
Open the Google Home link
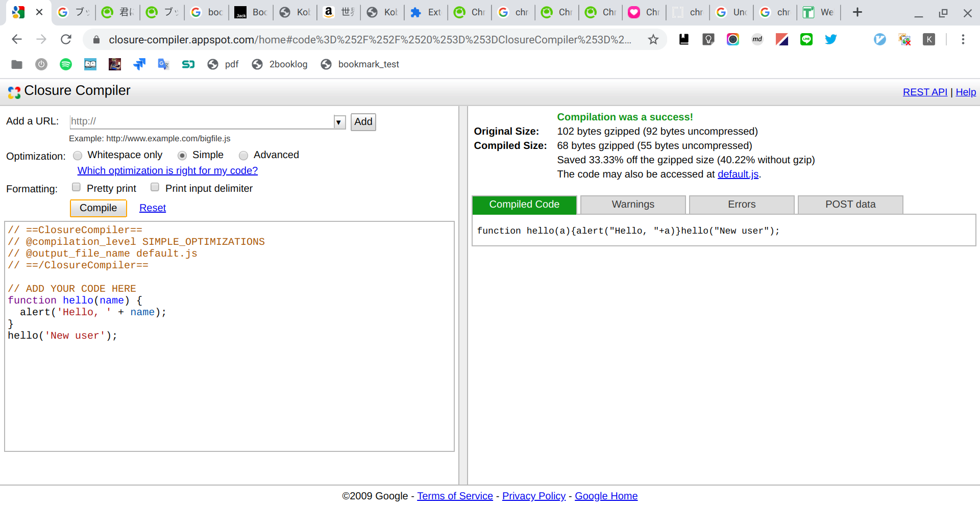[606, 496]
